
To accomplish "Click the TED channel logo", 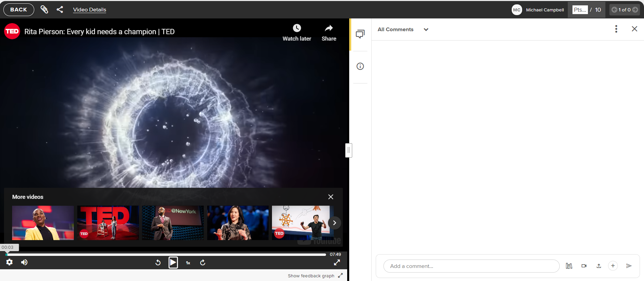I will click(x=12, y=32).
